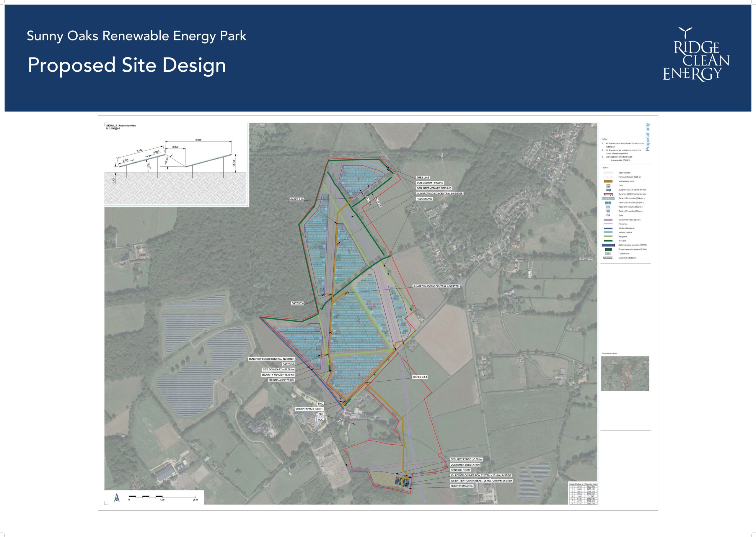
Task: Click the 'SECURITY FENCE (~0.80 ha)' label
Action: pos(467,459)
